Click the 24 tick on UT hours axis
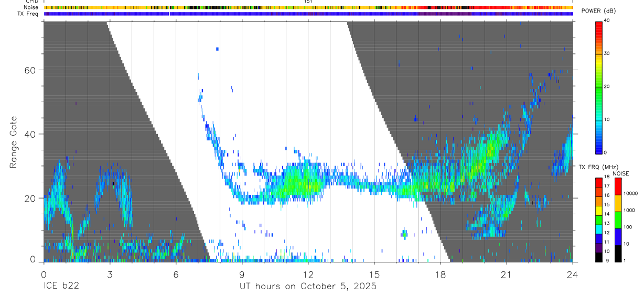 572,273
